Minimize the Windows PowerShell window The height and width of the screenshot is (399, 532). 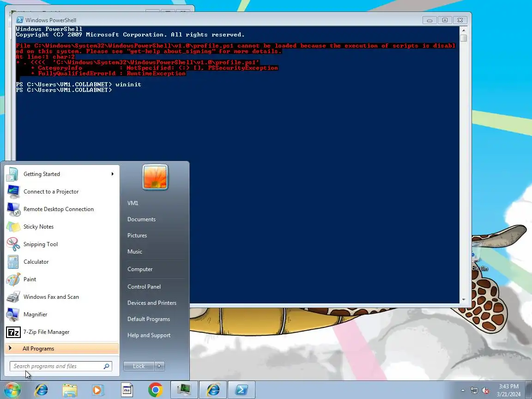[x=429, y=20]
